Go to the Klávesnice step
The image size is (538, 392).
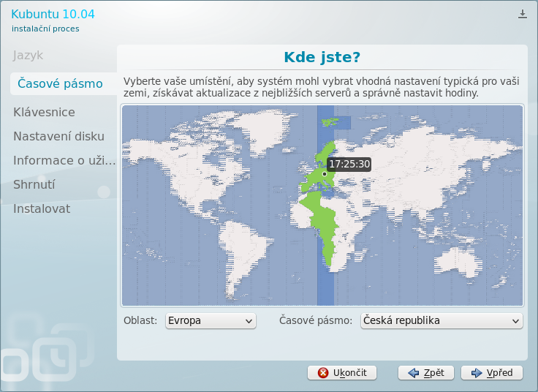(44, 112)
